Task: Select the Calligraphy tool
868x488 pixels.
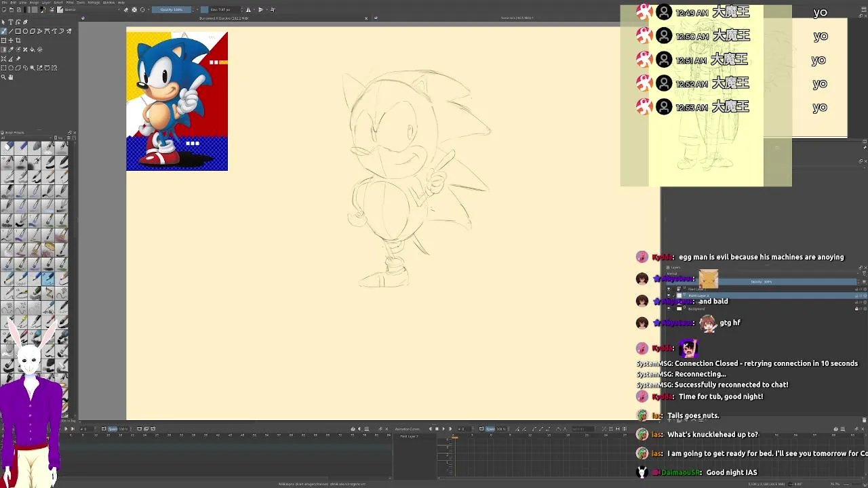Action: pyautogui.click(x=25, y=22)
